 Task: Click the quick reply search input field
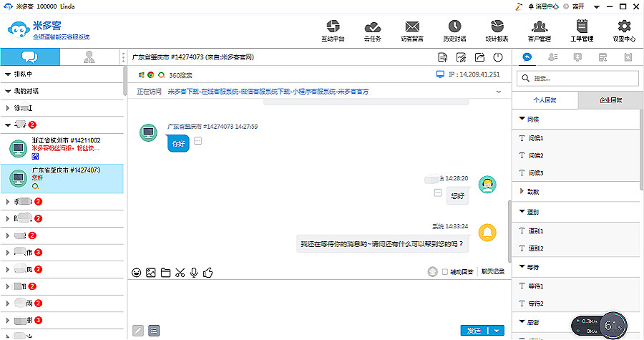[x=583, y=78]
